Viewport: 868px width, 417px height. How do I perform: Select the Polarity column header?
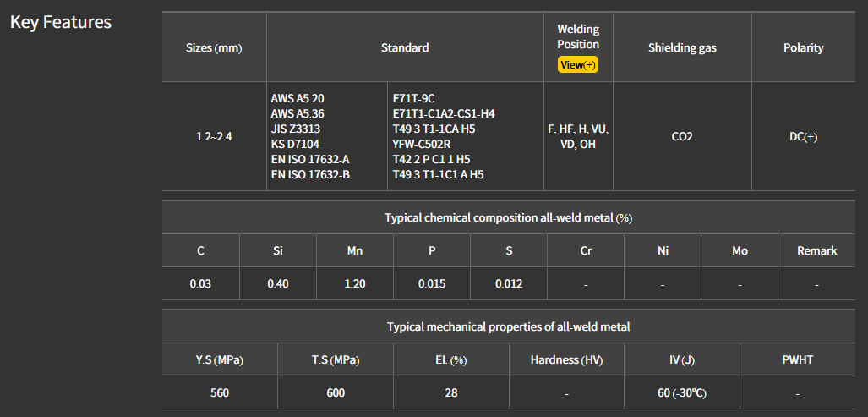pyautogui.click(x=803, y=48)
